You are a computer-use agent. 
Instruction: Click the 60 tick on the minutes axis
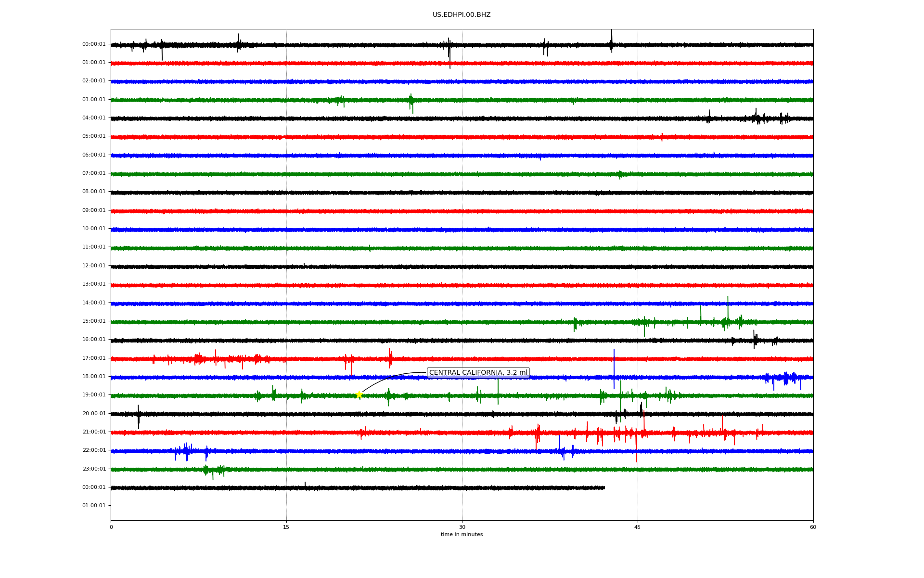point(813,527)
